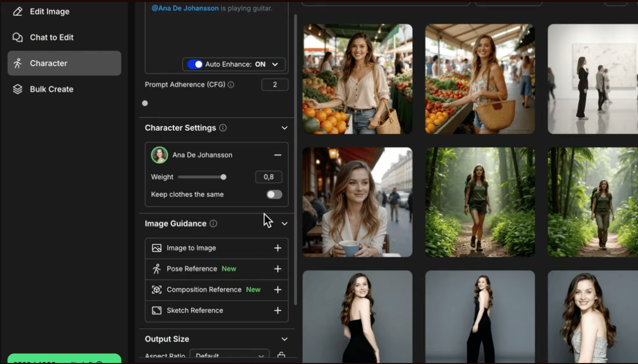Open the Auto Enhance dropdown arrow
The image size is (638, 364).
(x=275, y=64)
